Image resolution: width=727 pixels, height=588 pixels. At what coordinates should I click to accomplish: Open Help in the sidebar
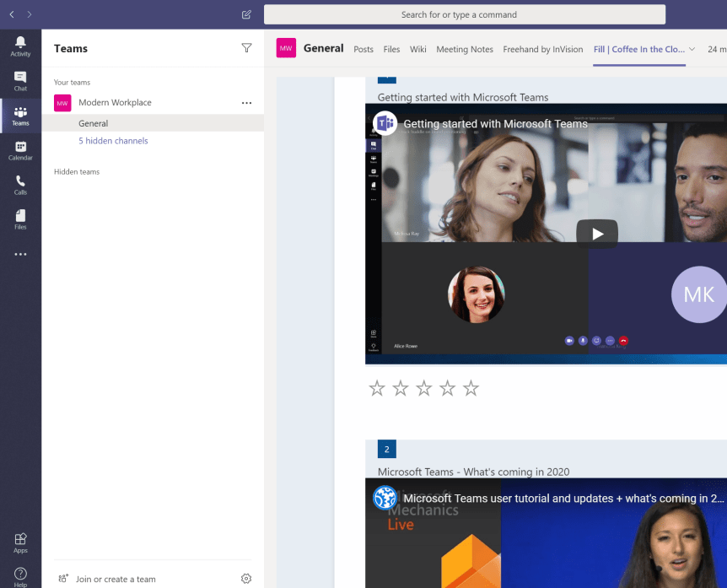point(20,577)
